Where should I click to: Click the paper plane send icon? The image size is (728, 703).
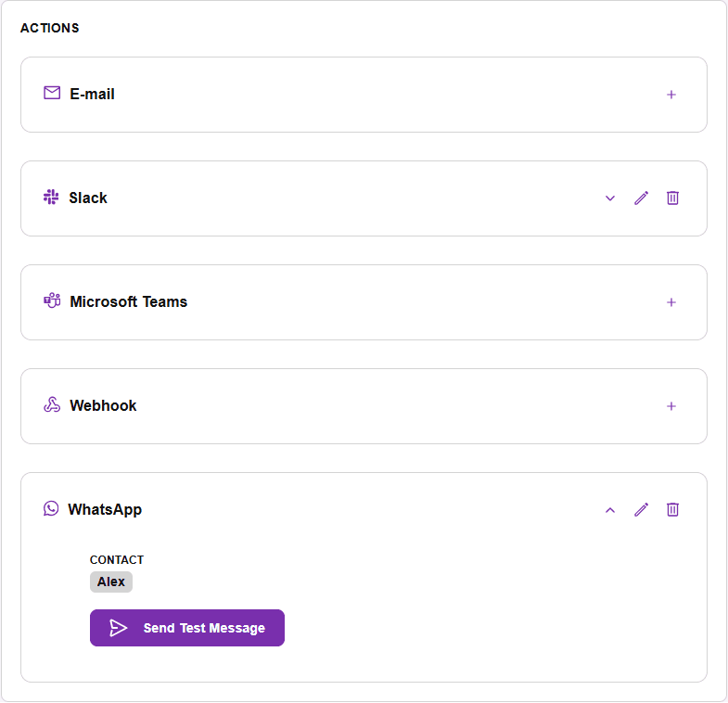pos(118,628)
